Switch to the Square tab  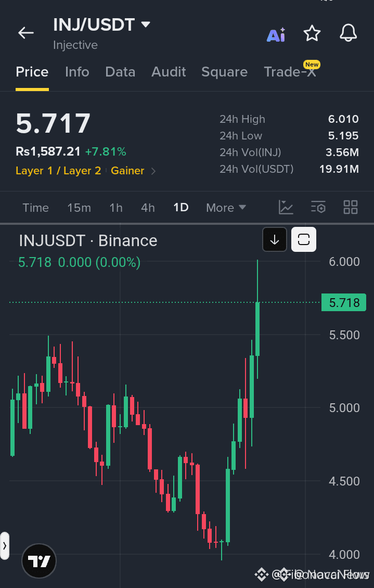225,72
